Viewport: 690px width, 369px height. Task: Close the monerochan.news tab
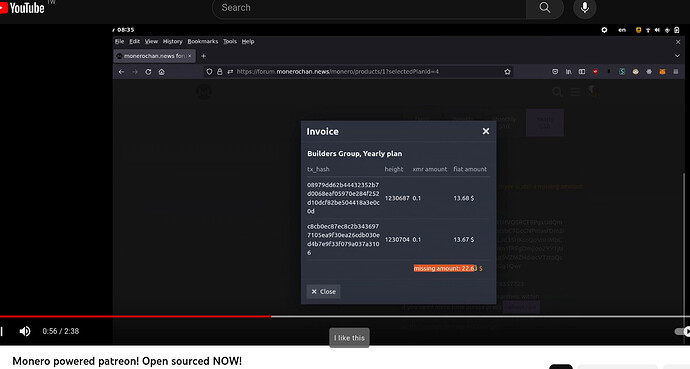click(190, 56)
